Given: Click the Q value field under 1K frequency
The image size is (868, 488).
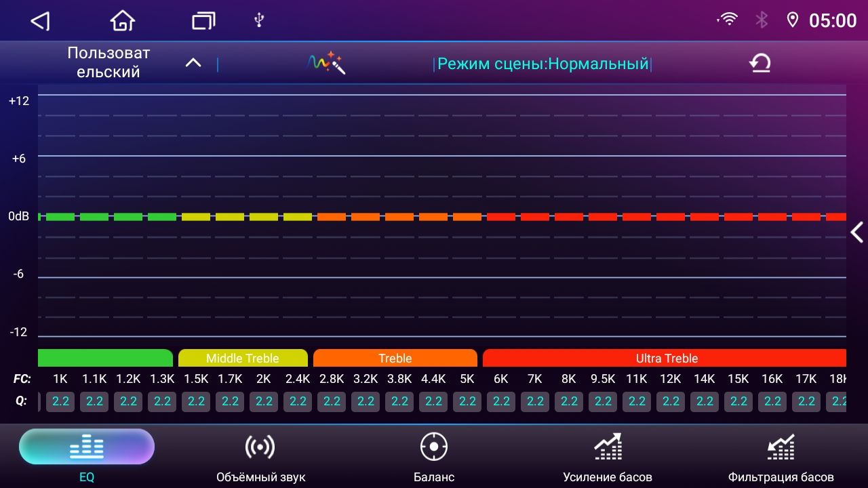Looking at the screenshot, I should [60, 401].
